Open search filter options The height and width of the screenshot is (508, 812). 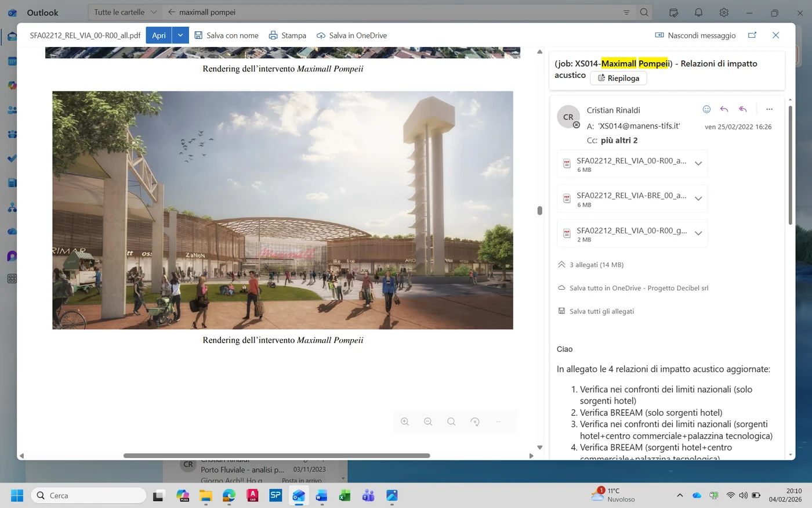click(626, 12)
